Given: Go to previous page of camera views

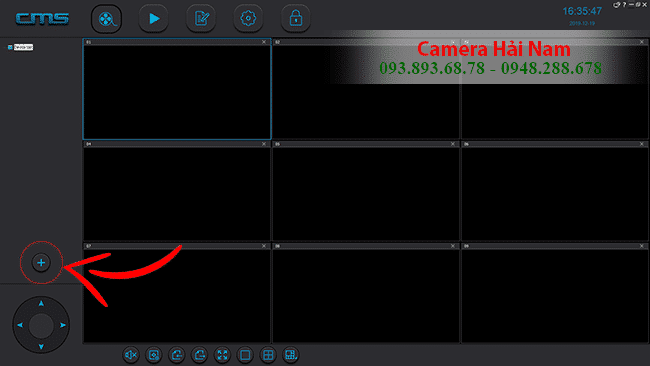Looking at the screenshot, I should click(177, 355).
